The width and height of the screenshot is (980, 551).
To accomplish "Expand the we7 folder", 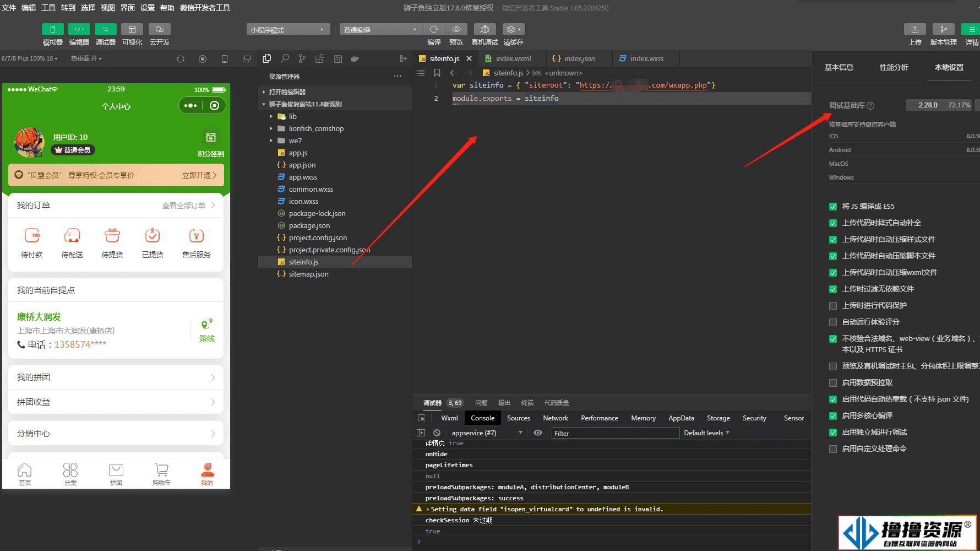I will [295, 141].
